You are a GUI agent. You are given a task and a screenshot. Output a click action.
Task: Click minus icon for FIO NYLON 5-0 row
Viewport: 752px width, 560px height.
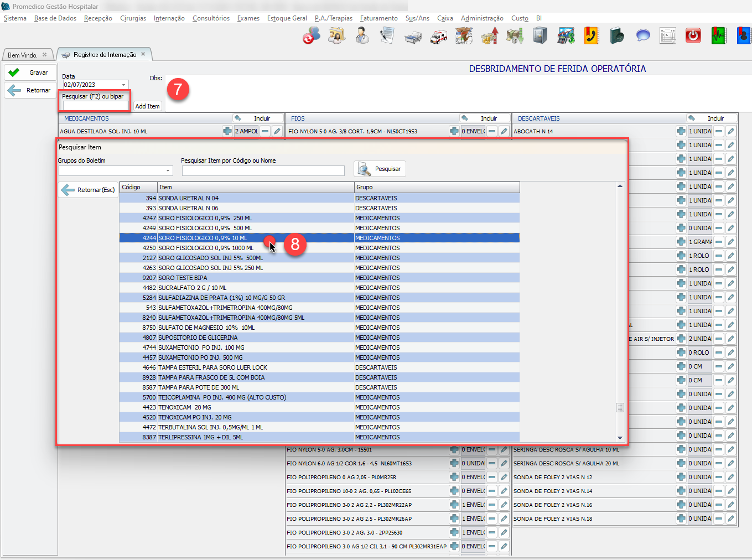(492, 131)
